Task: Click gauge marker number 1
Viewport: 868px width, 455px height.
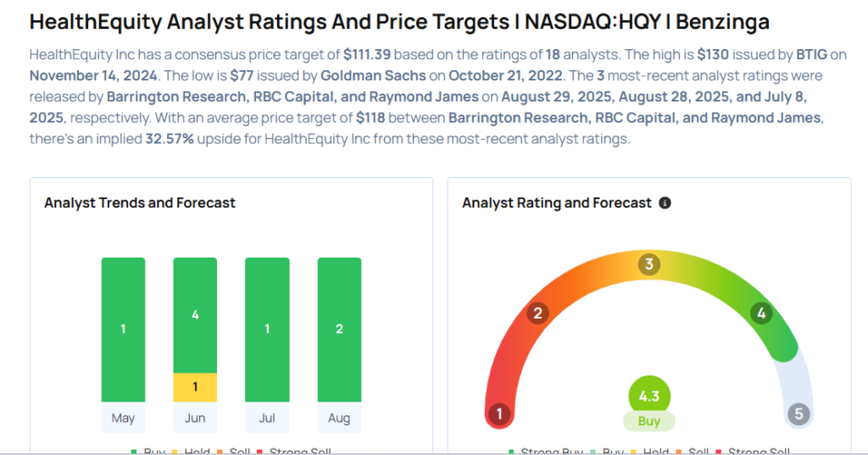Action: pos(500,414)
